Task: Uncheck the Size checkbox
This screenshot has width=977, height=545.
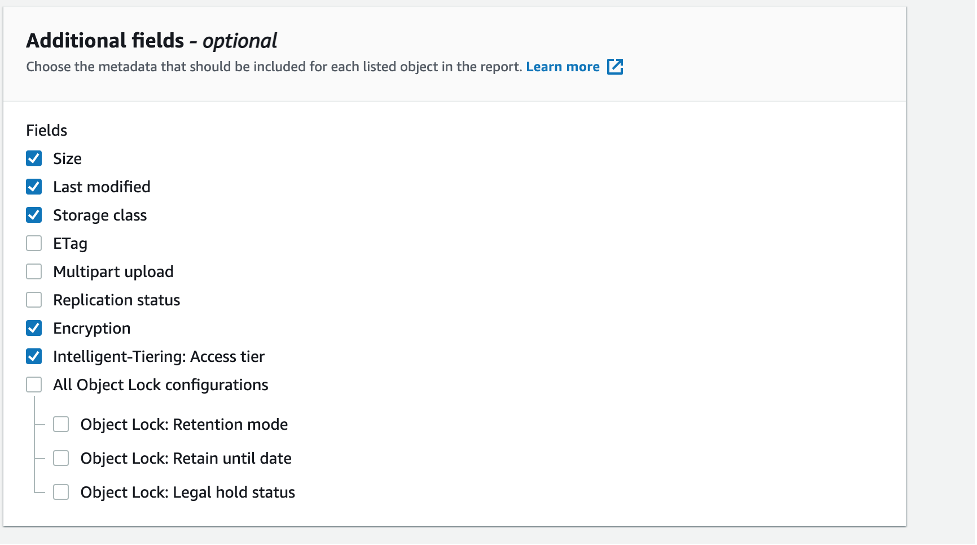Action: (x=34, y=158)
